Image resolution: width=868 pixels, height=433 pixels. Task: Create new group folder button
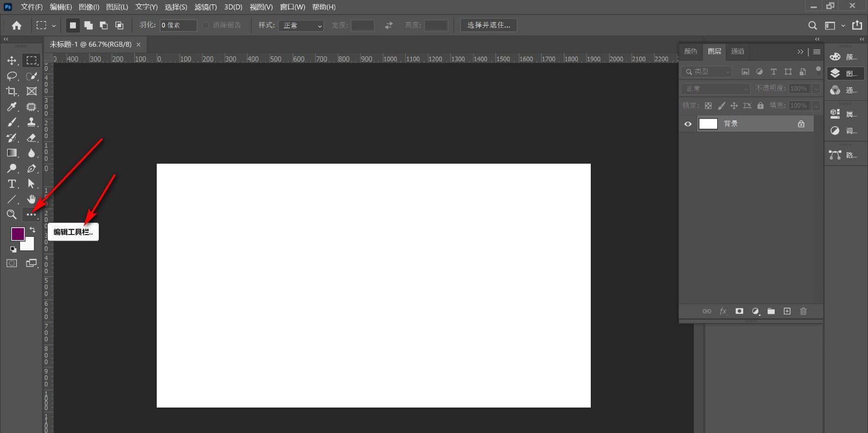point(771,311)
